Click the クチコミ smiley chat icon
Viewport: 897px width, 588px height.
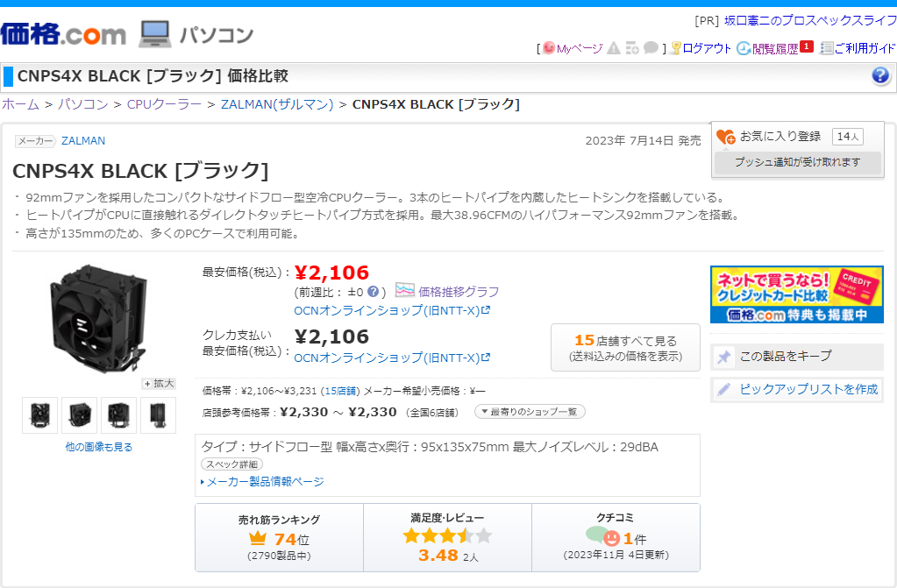coord(603,536)
